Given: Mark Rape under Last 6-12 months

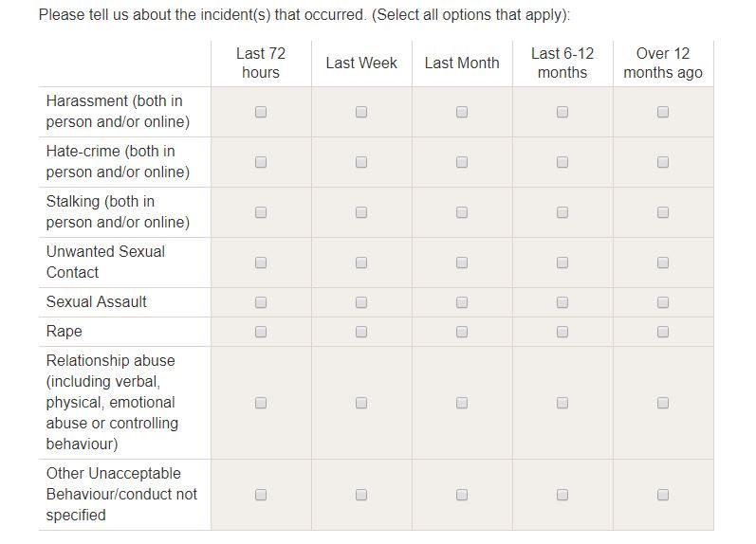Looking at the screenshot, I should 562,332.
